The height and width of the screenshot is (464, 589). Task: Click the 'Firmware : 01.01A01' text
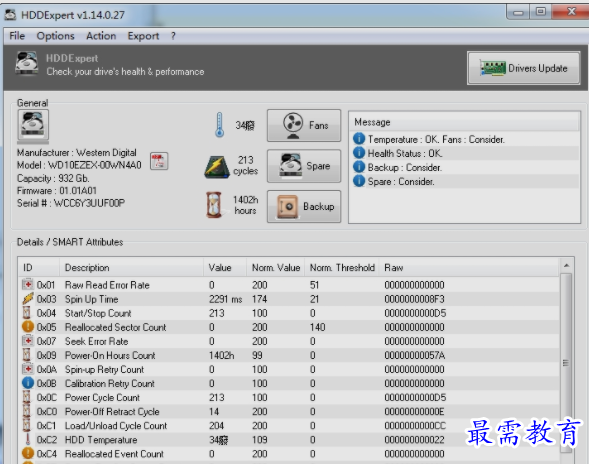tap(57, 190)
